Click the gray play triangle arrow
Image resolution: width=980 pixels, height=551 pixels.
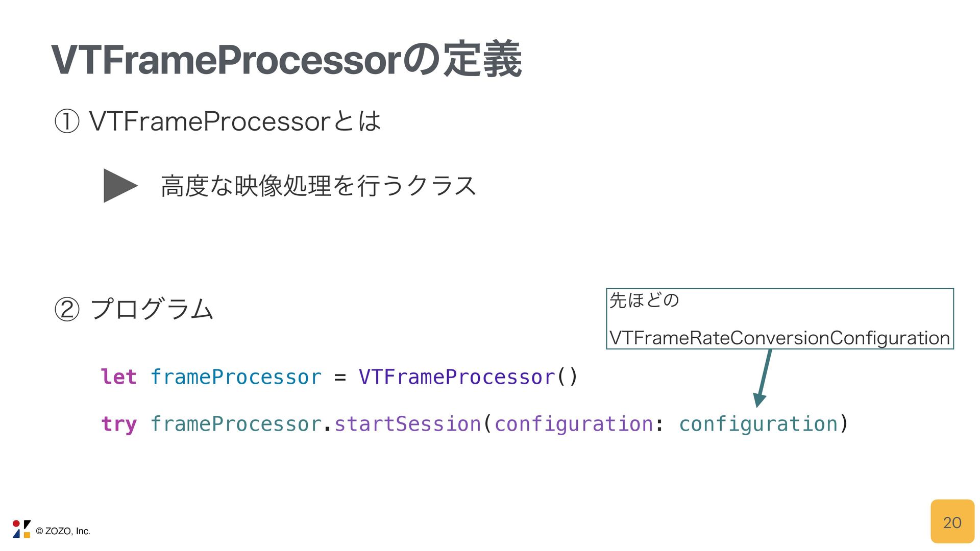pos(120,186)
